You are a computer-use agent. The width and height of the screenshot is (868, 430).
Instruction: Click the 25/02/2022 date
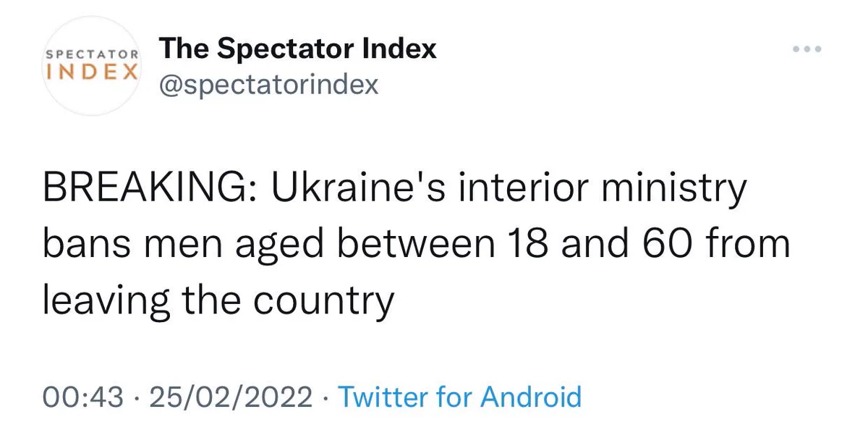coord(231,397)
